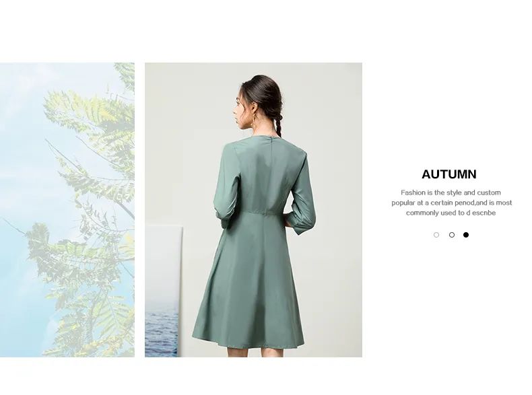Select the first light-gray carousel dot
The width and height of the screenshot is (532, 395).
[x=436, y=235]
